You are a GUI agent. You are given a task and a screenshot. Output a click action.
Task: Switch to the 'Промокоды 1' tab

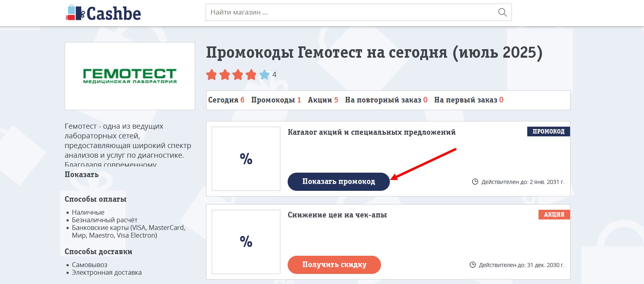(x=276, y=100)
